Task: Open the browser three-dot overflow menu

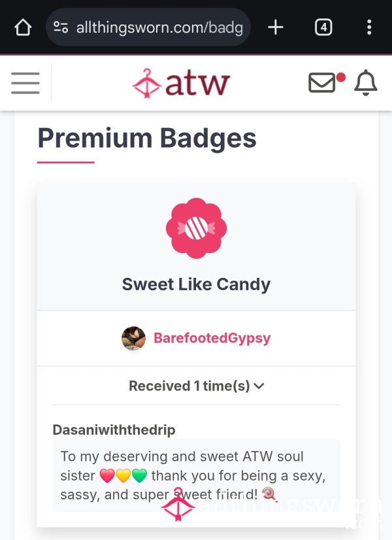Action: pos(369,27)
